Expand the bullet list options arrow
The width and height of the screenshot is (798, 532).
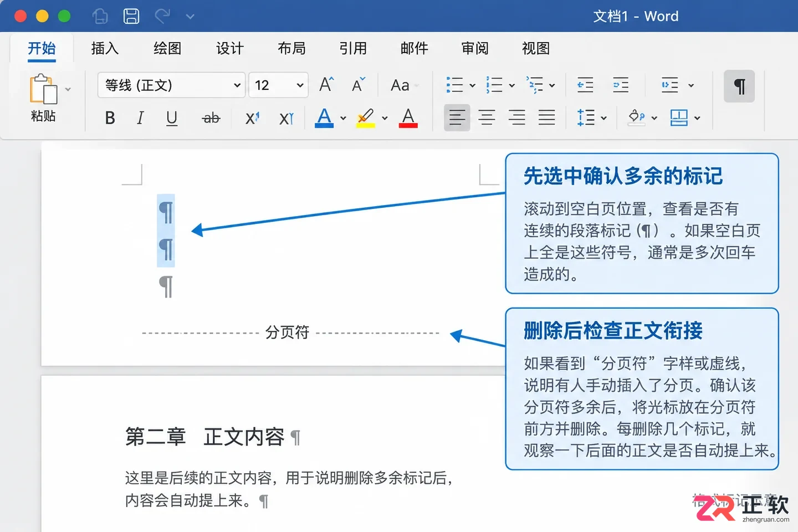tap(473, 85)
